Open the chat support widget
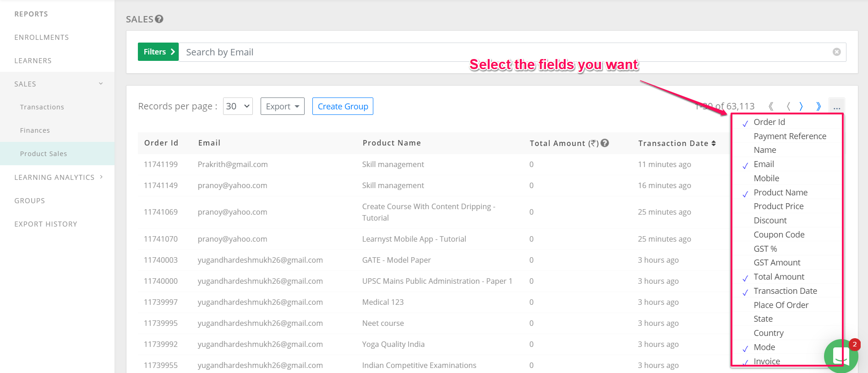This screenshot has width=868, height=373. (841, 356)
